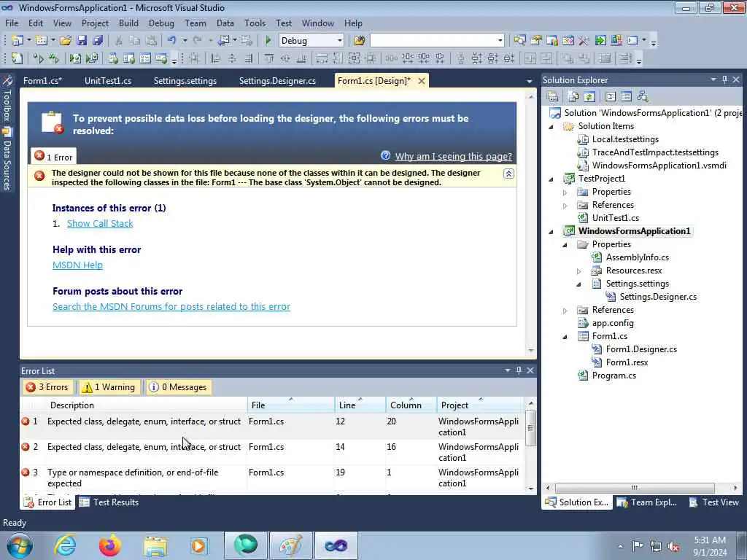Open the Debug menu
The image size is (747, 560).
coord(161,23)
